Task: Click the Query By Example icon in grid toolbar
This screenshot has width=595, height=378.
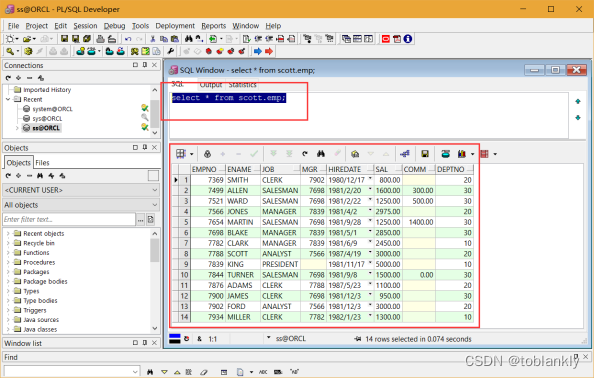Action: 355,154
